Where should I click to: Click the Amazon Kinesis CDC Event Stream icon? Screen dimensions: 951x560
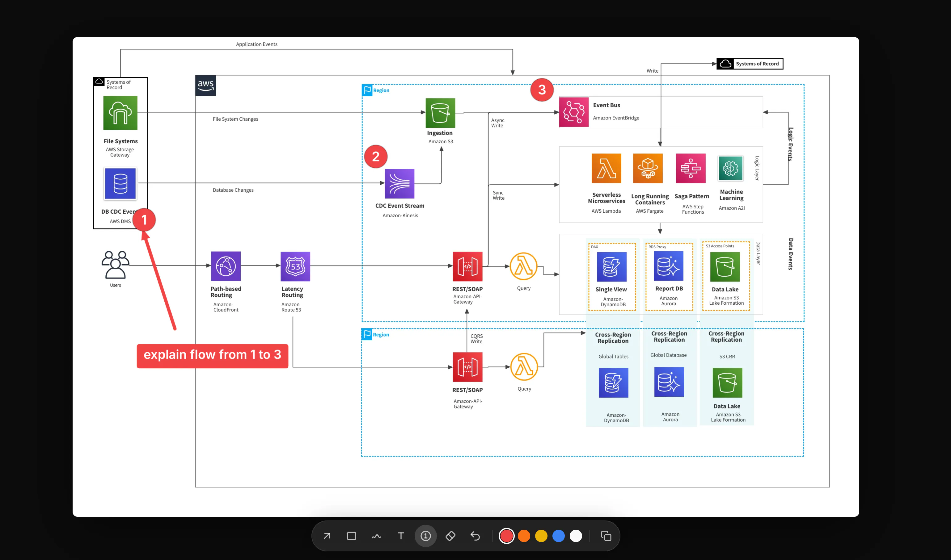[399, 184]
